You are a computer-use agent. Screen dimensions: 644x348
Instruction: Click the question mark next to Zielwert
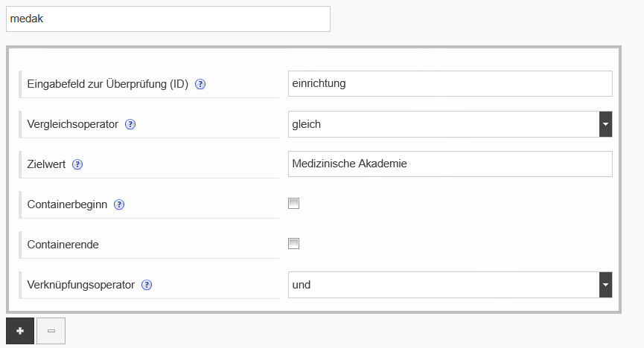(x=77, y=164)
